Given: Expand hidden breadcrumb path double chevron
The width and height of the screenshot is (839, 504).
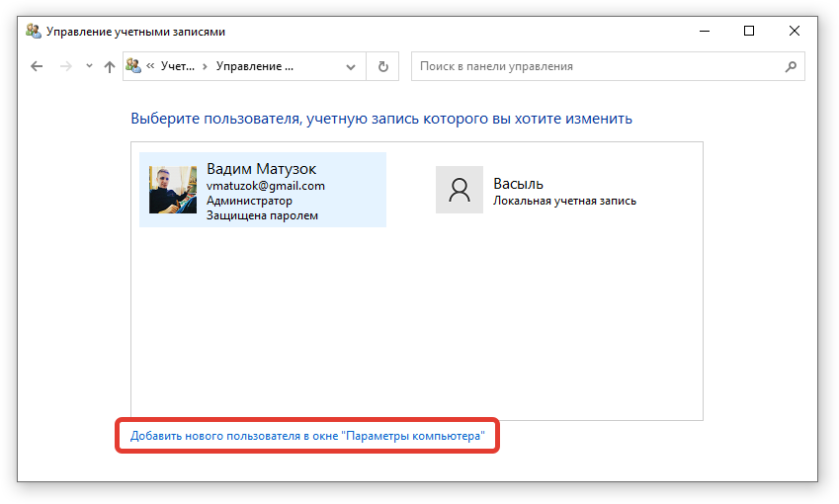Looking at the screenshot, I should (x=150, y=67).
